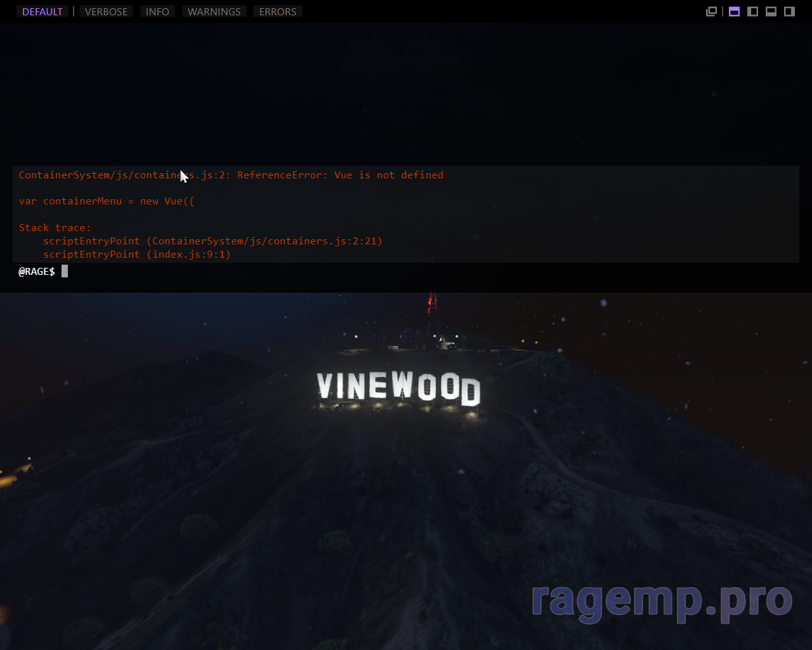This screenshot has width=812, height=650.
Task: Dock the console to the right side
Action: click(789, 11)
